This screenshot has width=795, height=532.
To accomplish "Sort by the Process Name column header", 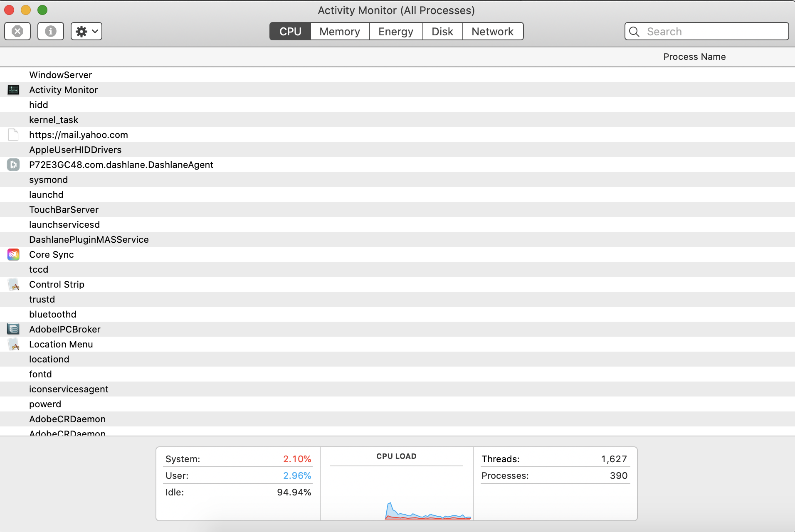I will click(694, 57).
